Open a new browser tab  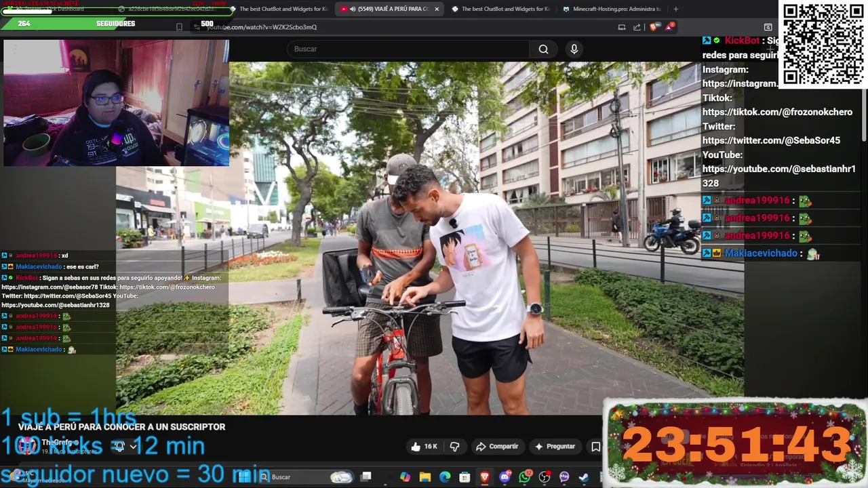tap(675, 9)
